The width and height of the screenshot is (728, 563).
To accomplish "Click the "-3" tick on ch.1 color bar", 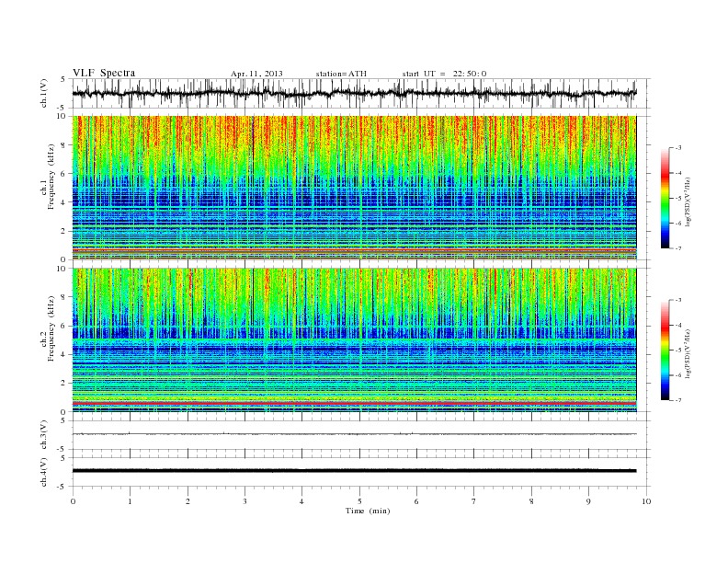I will (678, 148).
